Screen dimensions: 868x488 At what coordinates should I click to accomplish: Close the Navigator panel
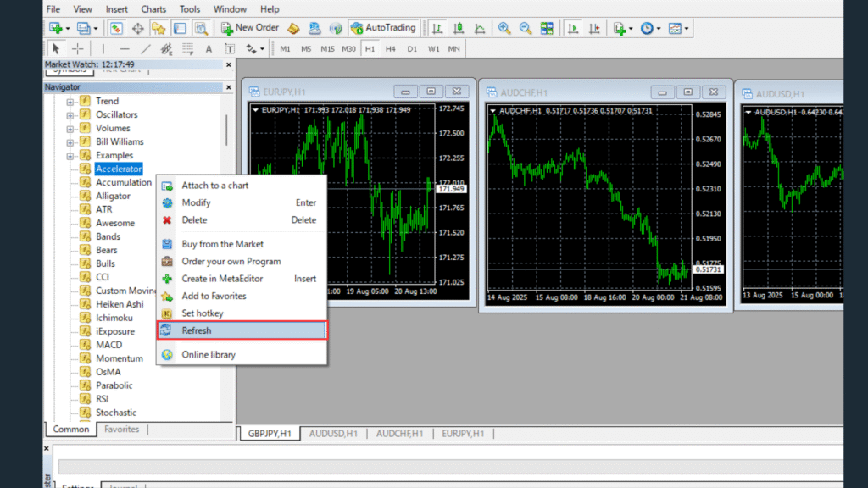pos(229,87)
